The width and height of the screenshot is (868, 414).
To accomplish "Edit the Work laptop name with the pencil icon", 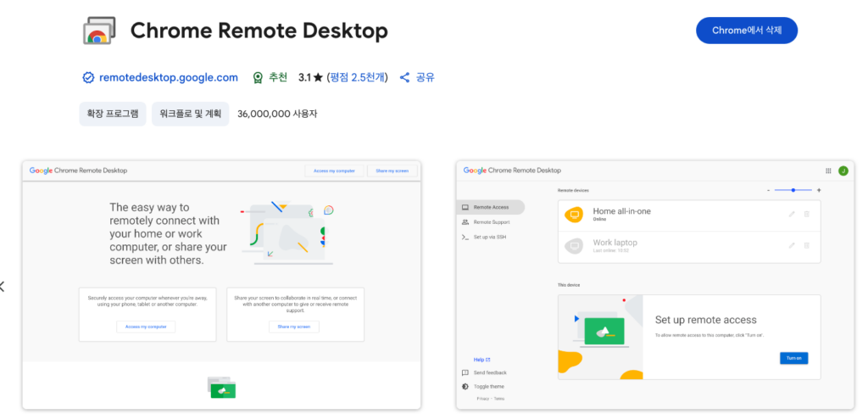I will point(792,245).
